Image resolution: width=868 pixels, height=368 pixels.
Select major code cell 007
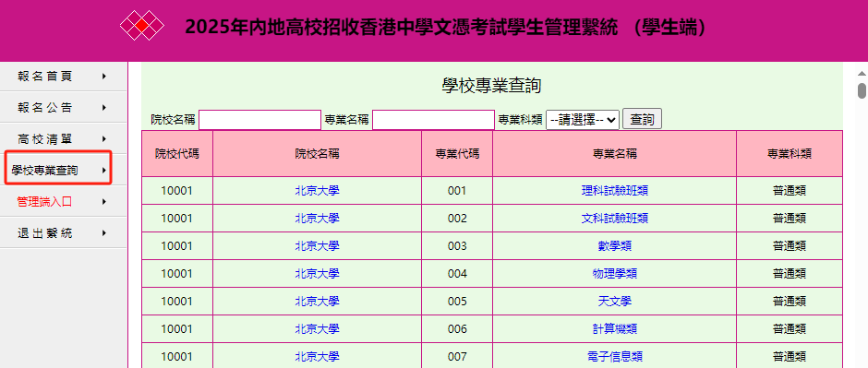(x=457, y=356)
